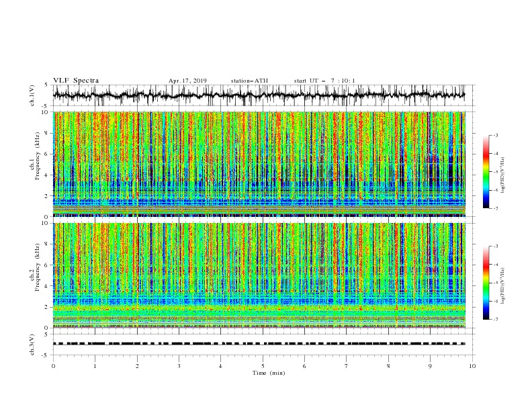The width and height of the screenshot is (532, 411).
Task: Click the lower PSD color scale bar
Action: point(486,283)
